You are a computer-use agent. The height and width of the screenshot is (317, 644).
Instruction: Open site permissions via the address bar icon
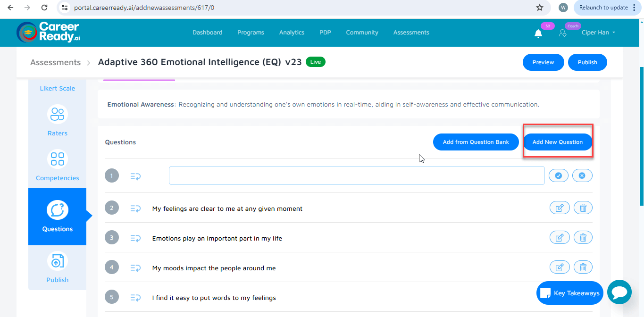(x=64, y=8)
